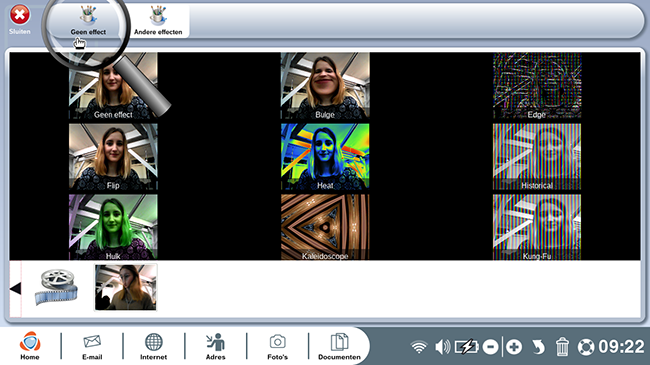This screenshot has height=365, width=650.
Task: Choose the Heat effect preview
Action: [325, 157]
